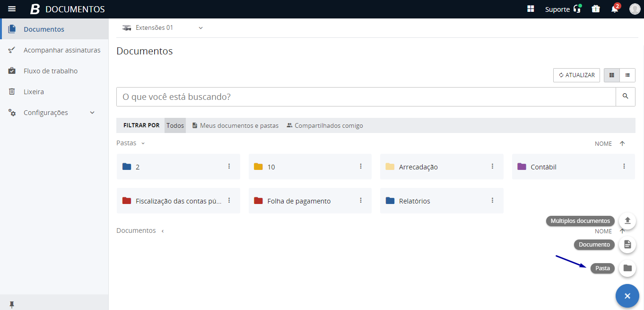Click the Múltiplos documentos upload icon
Viewport: 644px width, 310px height.
(x=627, y=221)
